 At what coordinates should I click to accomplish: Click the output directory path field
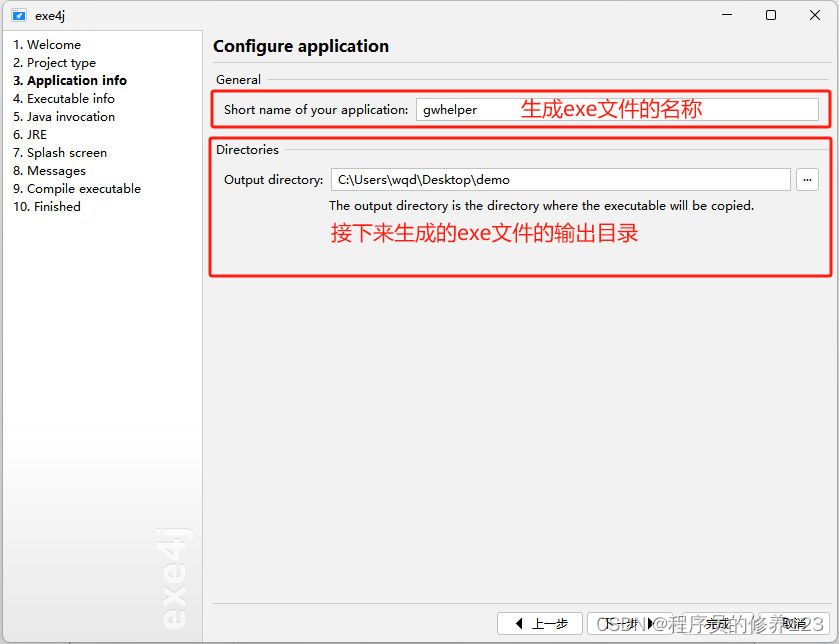pos(560,180)
